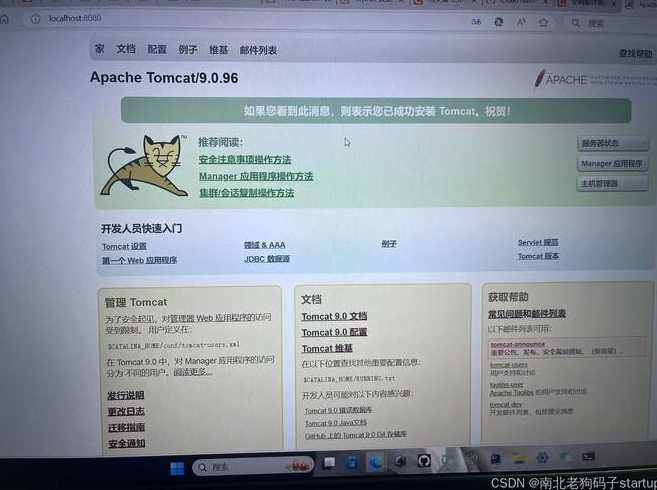Open the terminal icon on taskbar

click(x=588, y=456)
